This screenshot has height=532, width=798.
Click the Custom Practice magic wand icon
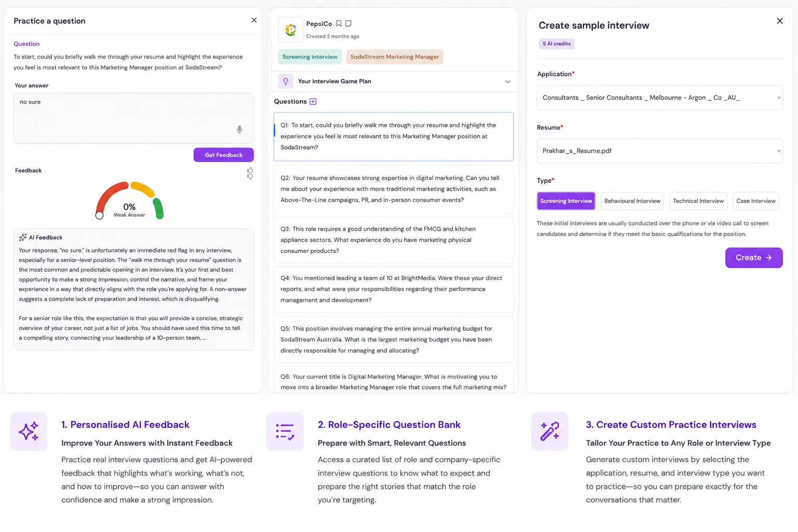[550, 431]
